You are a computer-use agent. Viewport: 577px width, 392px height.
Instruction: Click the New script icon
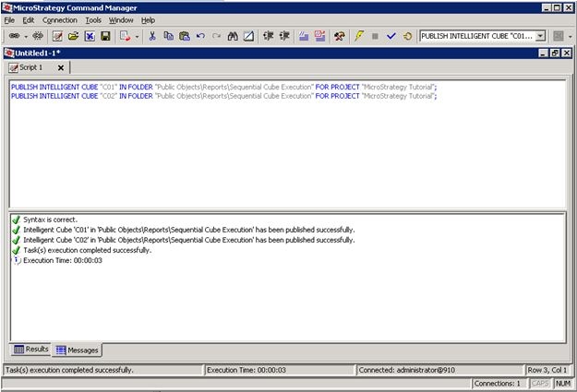[x=57, y=36]
